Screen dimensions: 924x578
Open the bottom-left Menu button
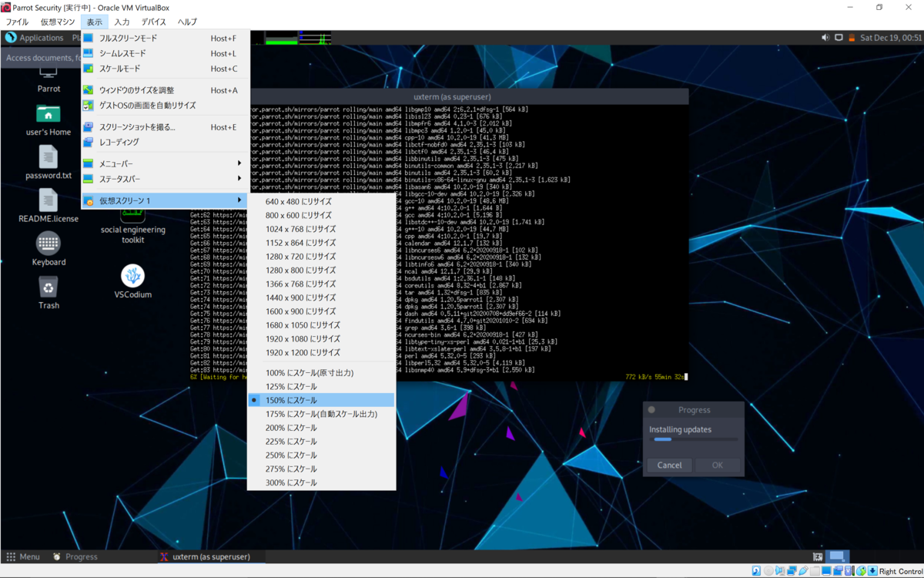(x=23, y=556)
